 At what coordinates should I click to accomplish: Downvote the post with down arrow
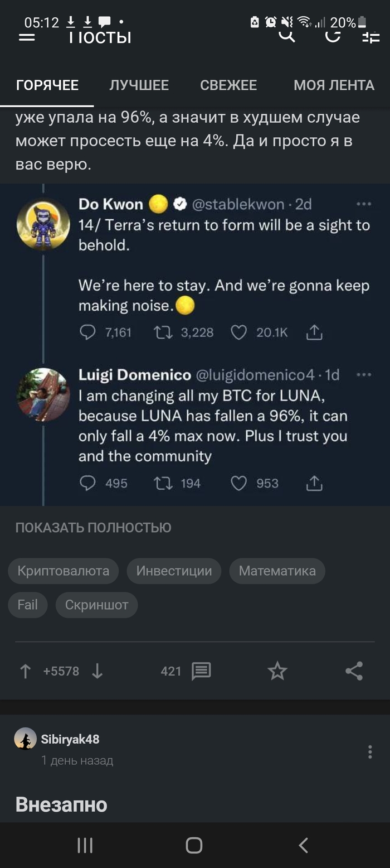pos(97,671)
